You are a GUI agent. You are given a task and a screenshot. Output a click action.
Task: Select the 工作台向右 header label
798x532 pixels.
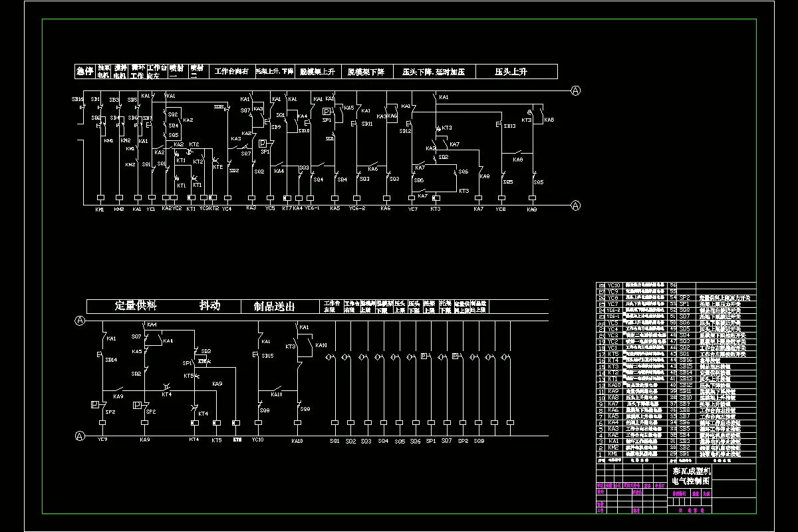231,71
